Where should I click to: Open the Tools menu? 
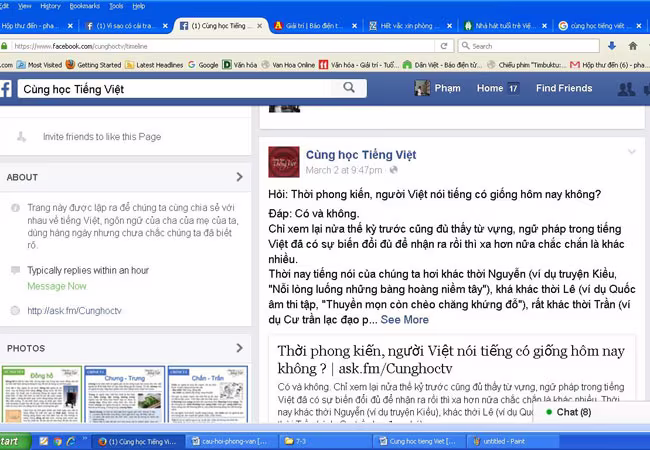[116, 6]
